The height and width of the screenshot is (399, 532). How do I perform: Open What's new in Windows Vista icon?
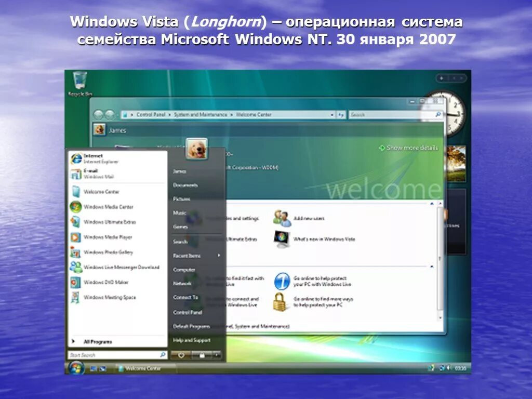pos(282,239)
